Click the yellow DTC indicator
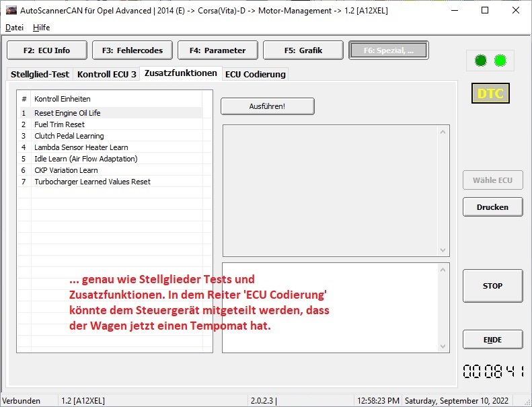Screen dimensions: 532x407 point(490,94)
